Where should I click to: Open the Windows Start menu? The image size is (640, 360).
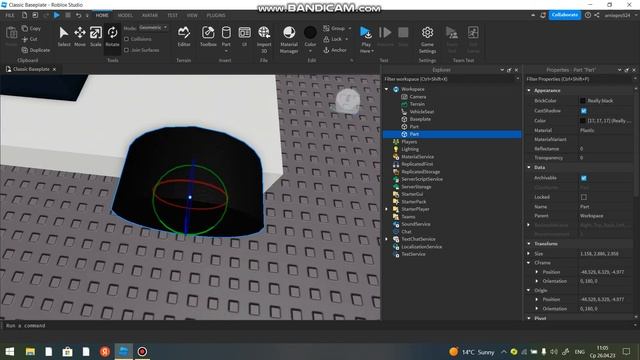click(9, 351)
